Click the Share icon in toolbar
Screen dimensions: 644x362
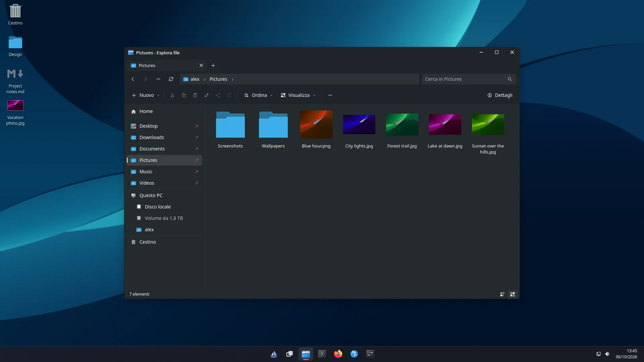click(218, 95)
